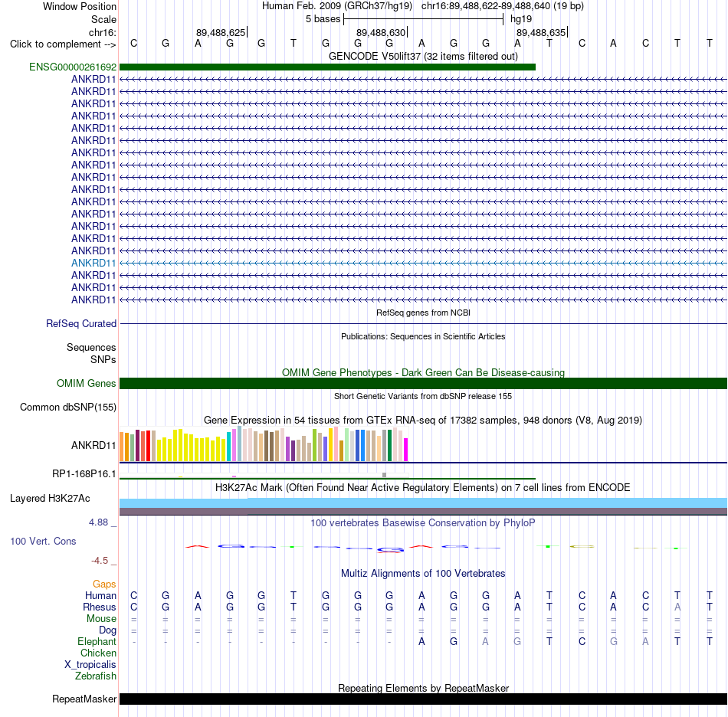The height and width of the screenshot is (717, 728).
Task: Click the H3K27Ac Mark track title
Action: 423,488
